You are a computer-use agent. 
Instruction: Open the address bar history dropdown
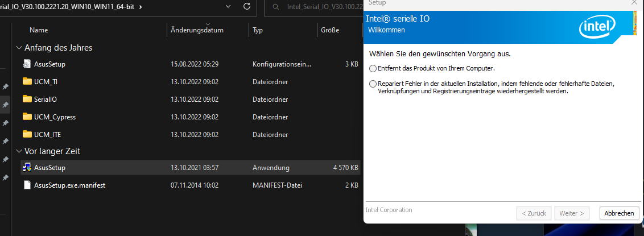tap(229, 7)
